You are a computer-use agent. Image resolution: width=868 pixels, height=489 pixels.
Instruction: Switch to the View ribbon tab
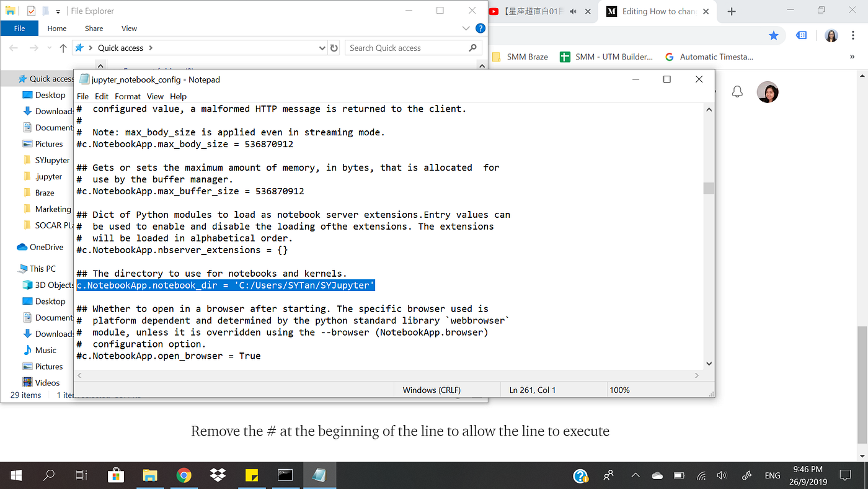[x=129, y=28]
